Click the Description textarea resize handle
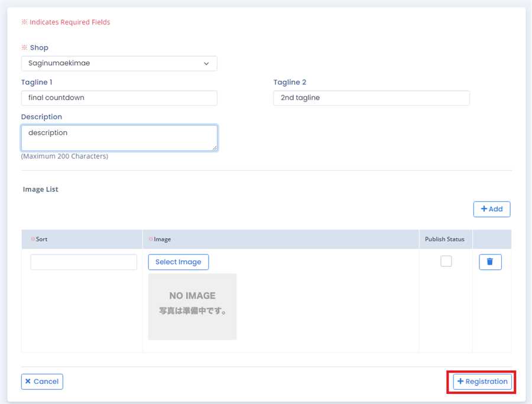Image resolution: width=532 pixels, height=404 pixels. click(214, 148)
